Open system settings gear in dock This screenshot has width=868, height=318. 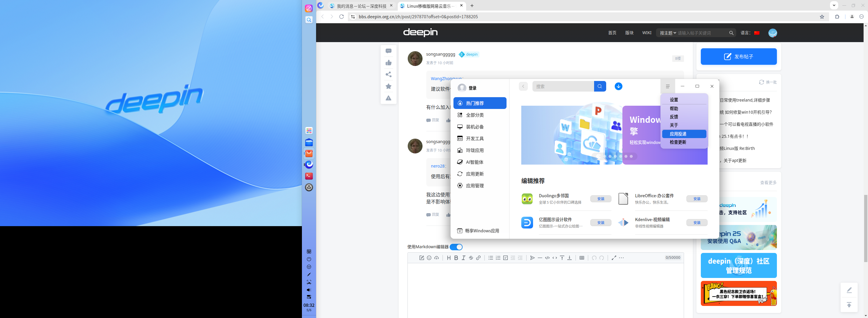[x=309, y=188]
